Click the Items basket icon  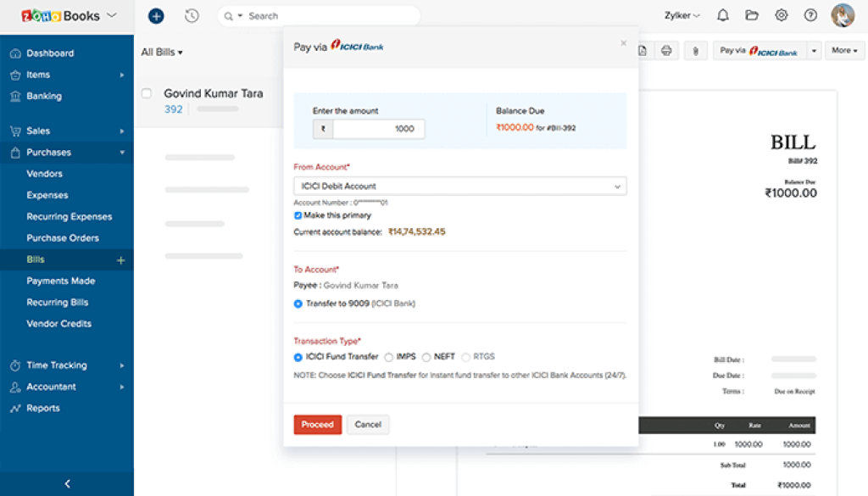tap(15, 75)
